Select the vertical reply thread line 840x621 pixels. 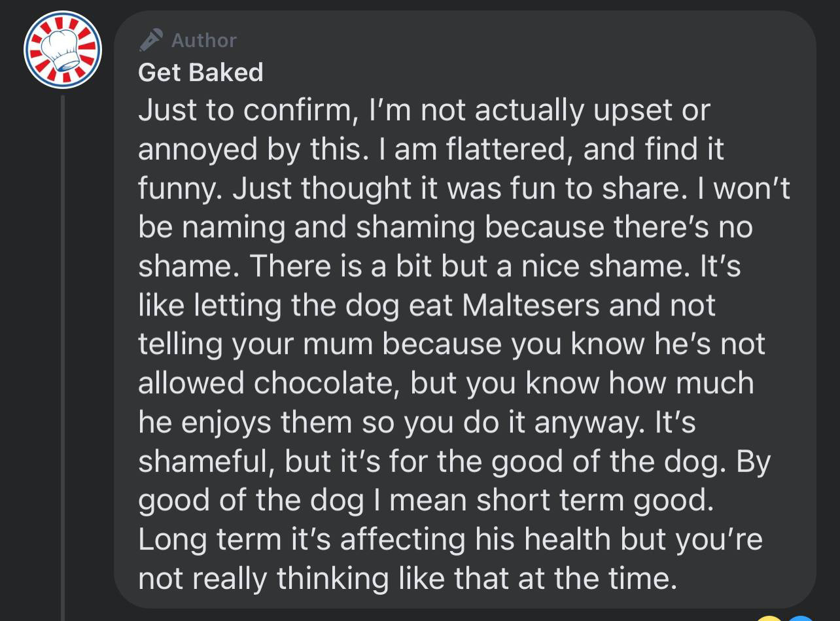(x=63, y=358)
